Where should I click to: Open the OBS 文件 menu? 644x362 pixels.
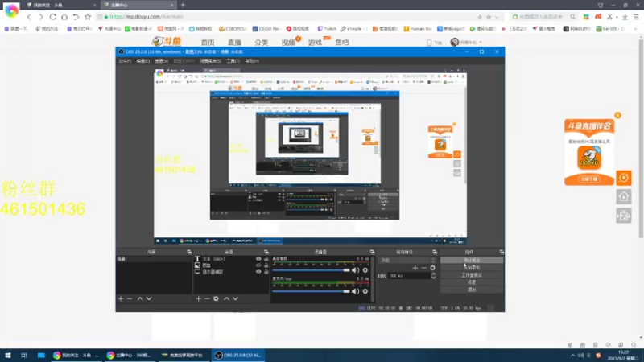(x=125, y=61)
